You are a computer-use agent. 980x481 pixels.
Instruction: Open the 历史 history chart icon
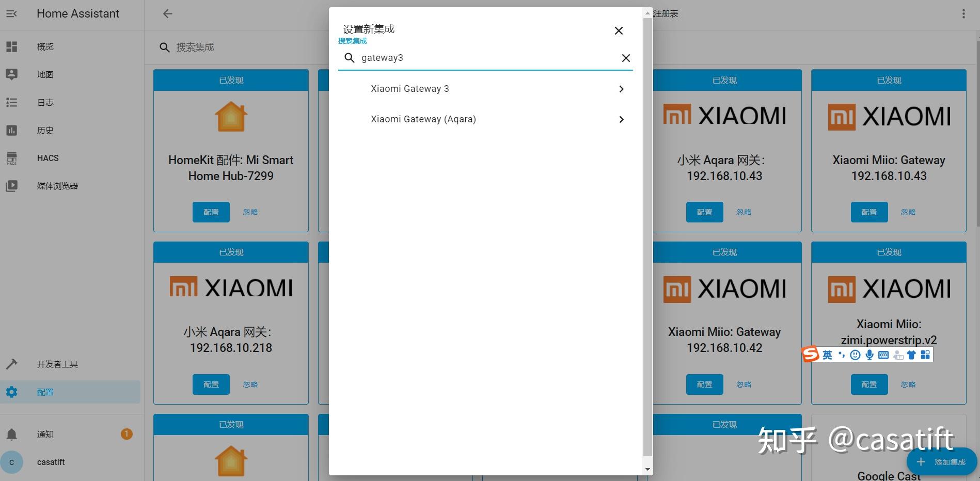pyautogui.click(x=11, y=131)
